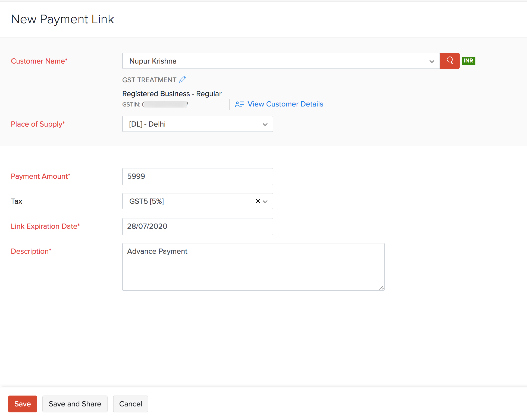Open customer search with the magnifier icon
The width and height of the screenshot is (527, 420).
click(x=449, y=61)
